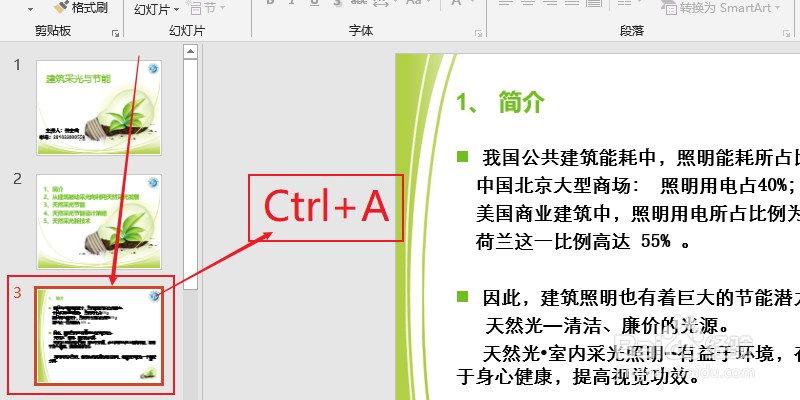Viewport: 800px width, 400px height.
Task: Click the line 中国北京大型商场 照明用电占40%
Action: click(x=635, y=186)
